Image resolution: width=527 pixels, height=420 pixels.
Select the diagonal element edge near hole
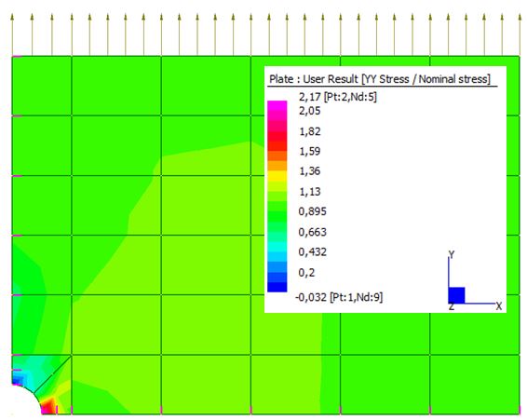coord(52,374)
